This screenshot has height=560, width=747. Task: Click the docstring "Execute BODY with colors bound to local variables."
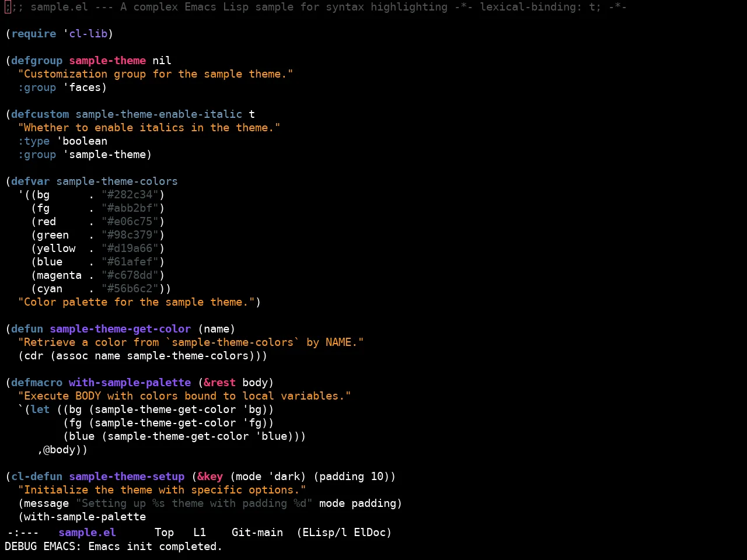click(184, 396)
